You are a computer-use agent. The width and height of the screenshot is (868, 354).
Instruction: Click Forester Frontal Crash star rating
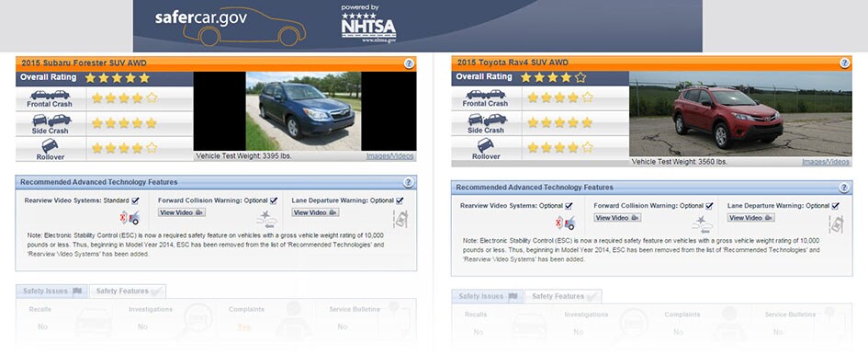[125, 98]
